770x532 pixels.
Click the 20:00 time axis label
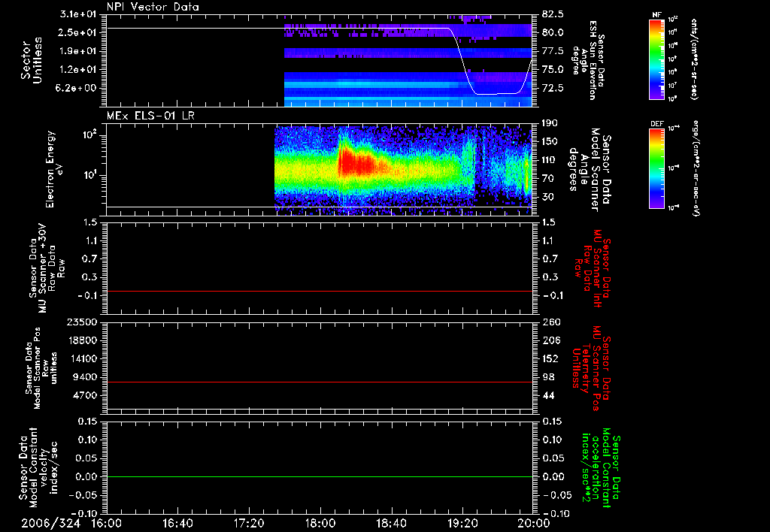tap(534, 523)
